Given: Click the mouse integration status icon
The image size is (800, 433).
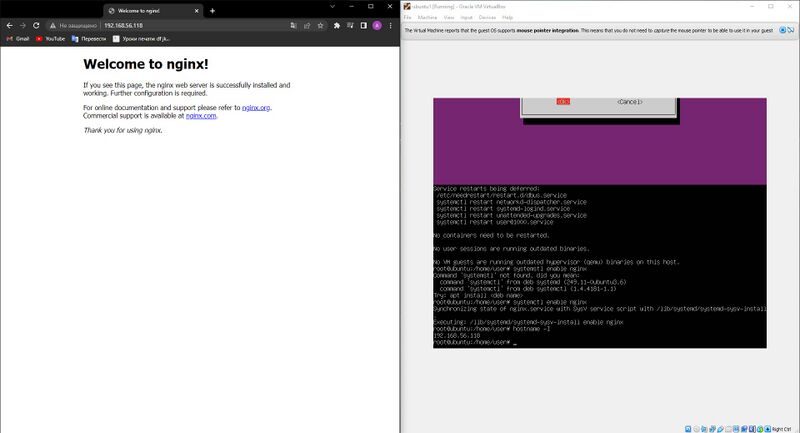Looking at the screenshot, I should (760, 429).
